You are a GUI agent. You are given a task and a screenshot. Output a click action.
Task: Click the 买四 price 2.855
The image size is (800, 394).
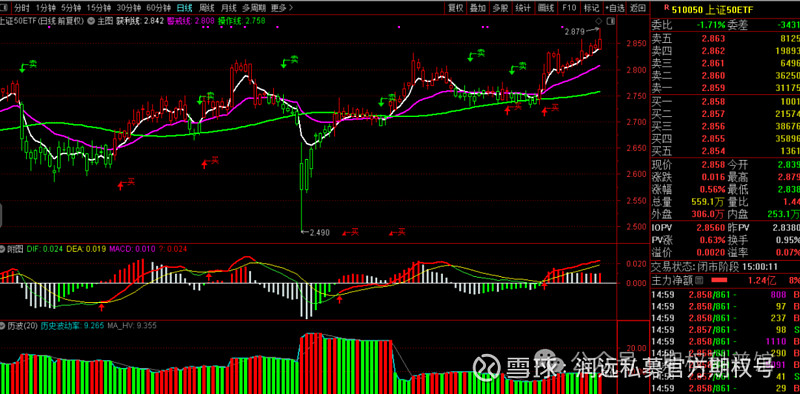[x=713, y=138]
